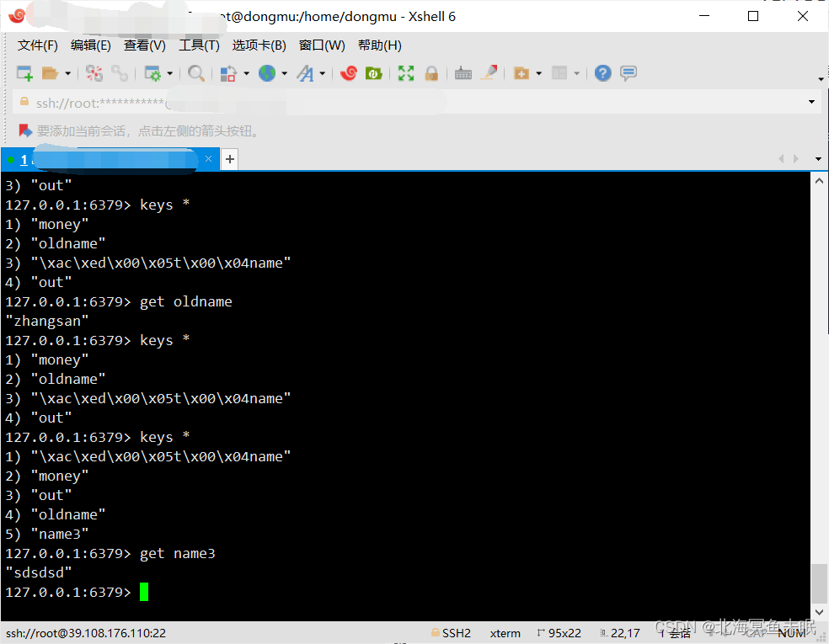Image resolution: width=829 pixels, height=644 pixels.
Task: Add a new tab with plus button
Action: (x=229, y=159)
